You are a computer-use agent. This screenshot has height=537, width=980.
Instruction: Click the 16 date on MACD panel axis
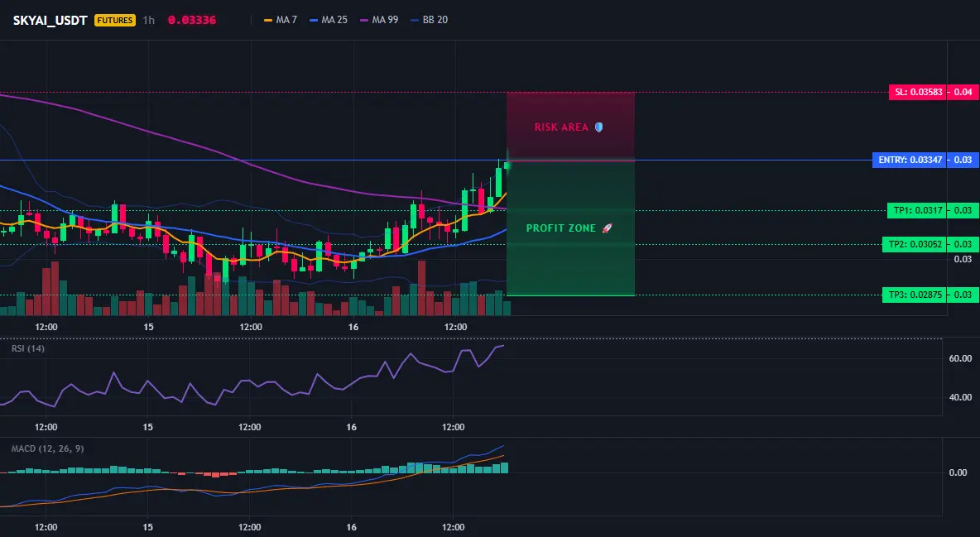pyautogui.click(x=352, y=527)
